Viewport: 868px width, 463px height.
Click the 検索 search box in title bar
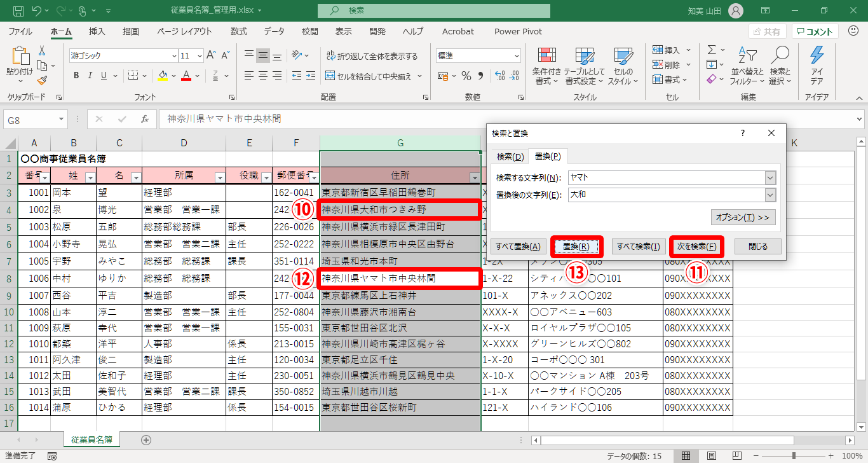(434, 11)
